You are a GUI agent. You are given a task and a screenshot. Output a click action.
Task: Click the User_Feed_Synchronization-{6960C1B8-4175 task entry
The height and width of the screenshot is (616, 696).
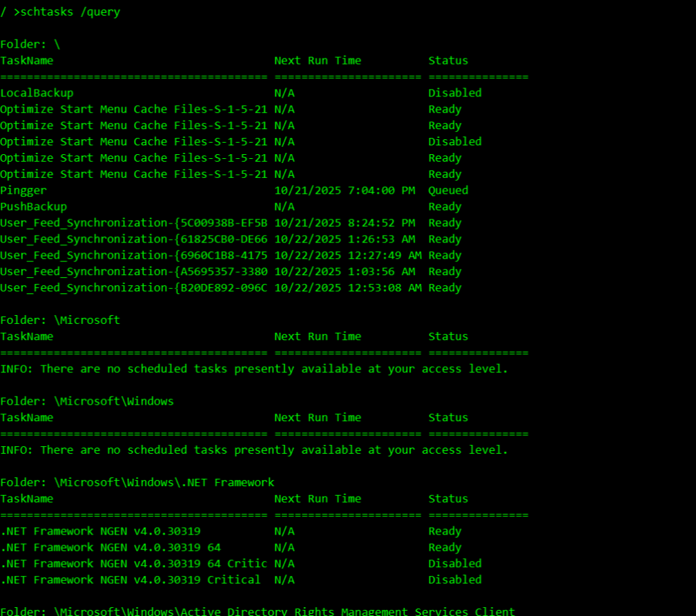click(133, 256)
